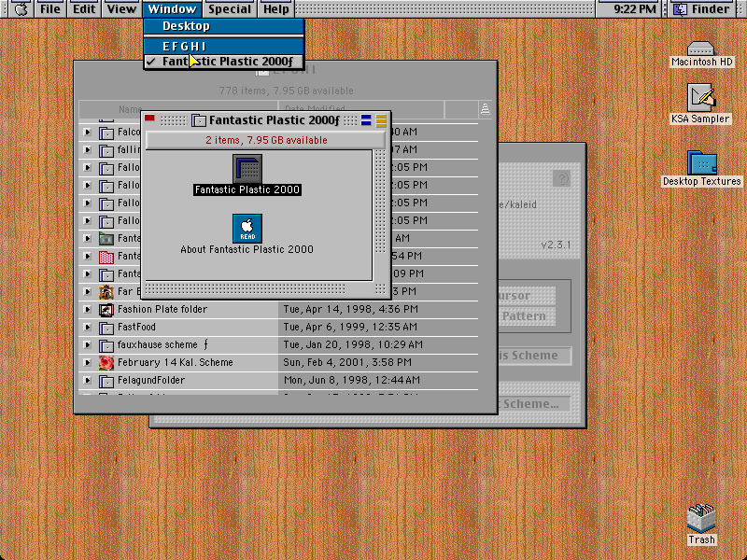Screen dimensions: 747x560
Task: Click the Trash icon on the desktop
Action: pyautogui.click(x=701, y=519)
